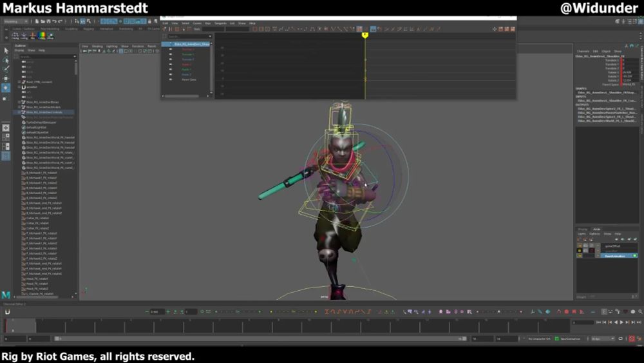Expand the Root_CTRL_connect node in Outliner
The image size is (644, 363).
pos(19,82)
